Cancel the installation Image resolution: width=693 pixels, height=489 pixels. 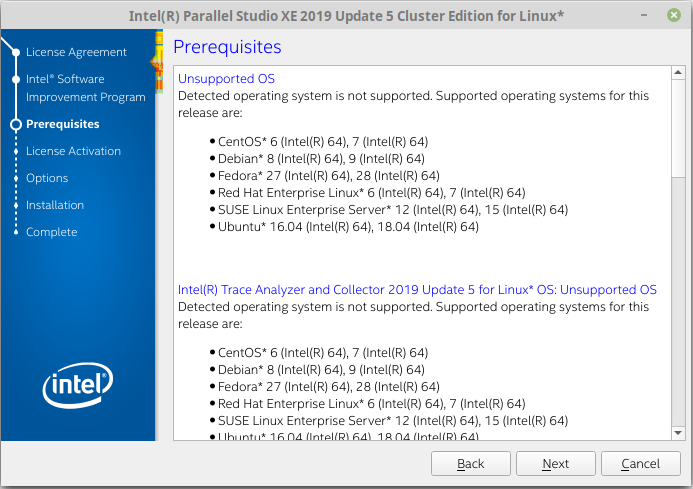click(x=640, y=464)
